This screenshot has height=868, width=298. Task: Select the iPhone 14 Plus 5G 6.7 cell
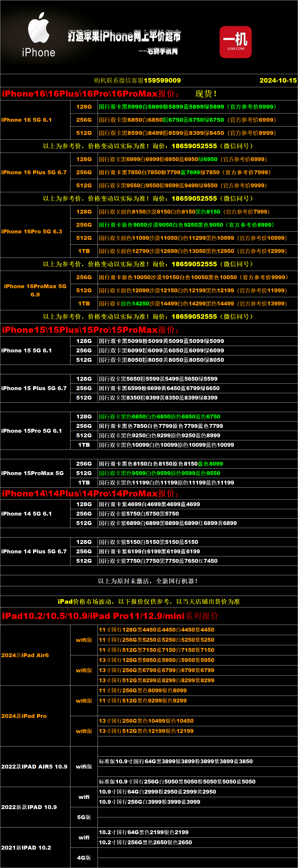(x=35, y=551)
